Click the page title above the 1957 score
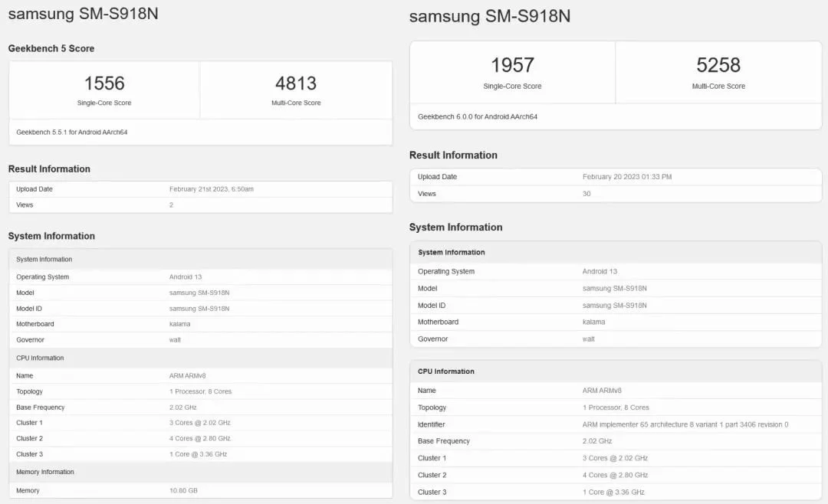This screenshot has width=828, height=504. tap(489, 16)
